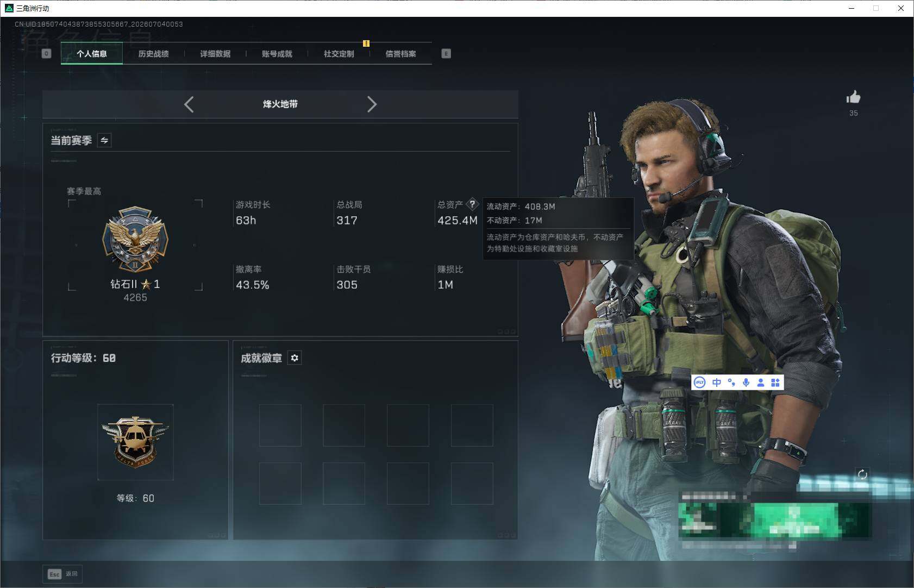Open the 个人信息 tab

coord(91,54)
